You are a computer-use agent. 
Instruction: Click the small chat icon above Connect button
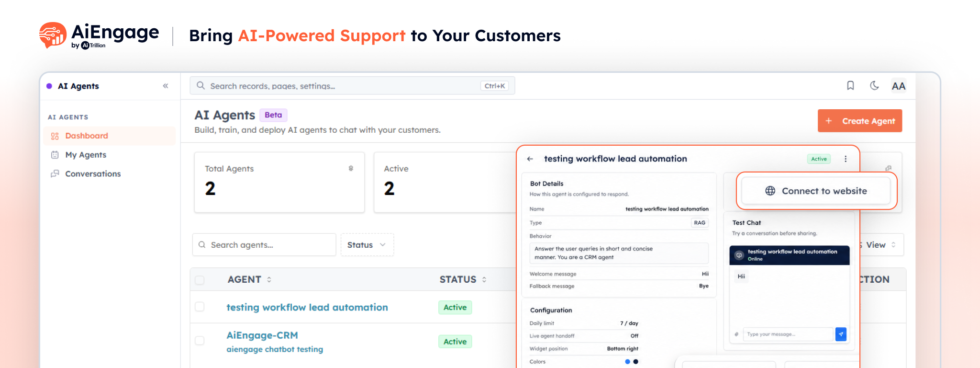(x=888, y=168)
